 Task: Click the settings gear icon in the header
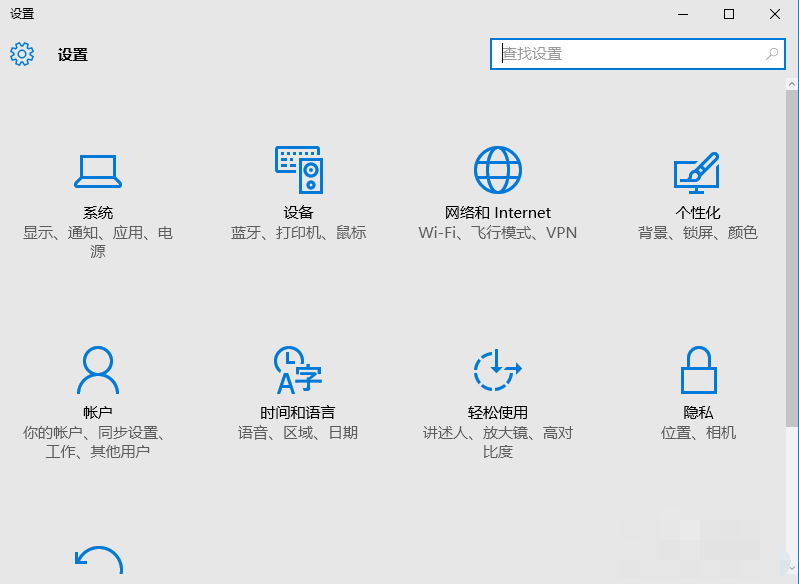click(x=22, y=54)
